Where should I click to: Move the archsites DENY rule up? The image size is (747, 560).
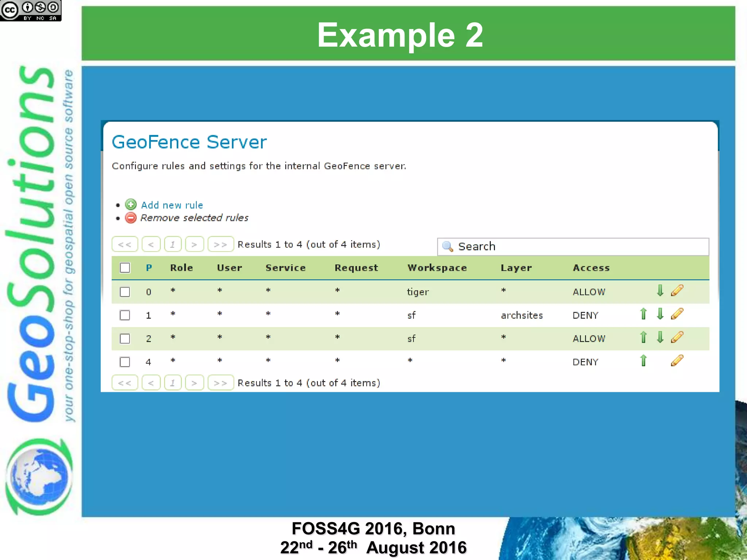pyautogui.click(x=643, y=314)
